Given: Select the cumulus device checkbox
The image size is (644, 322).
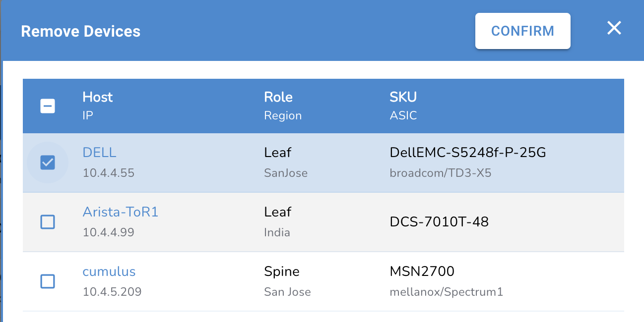Looking at the screenshot, I should (48, 281).
